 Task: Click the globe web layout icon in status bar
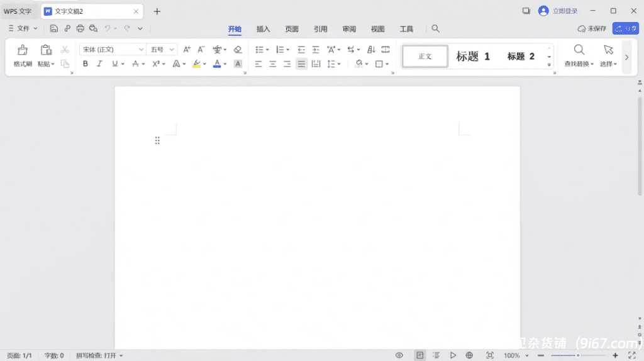tap(469, 355)
